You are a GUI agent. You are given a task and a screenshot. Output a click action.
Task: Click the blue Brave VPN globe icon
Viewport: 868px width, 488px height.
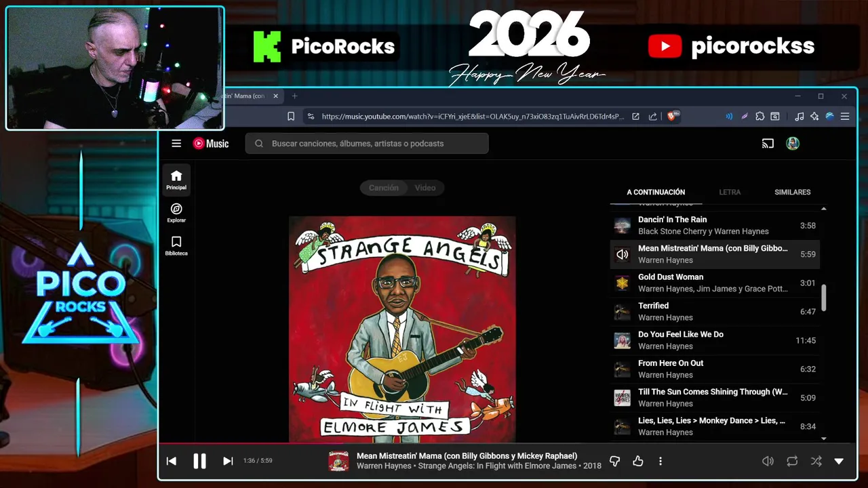(829, 117)
